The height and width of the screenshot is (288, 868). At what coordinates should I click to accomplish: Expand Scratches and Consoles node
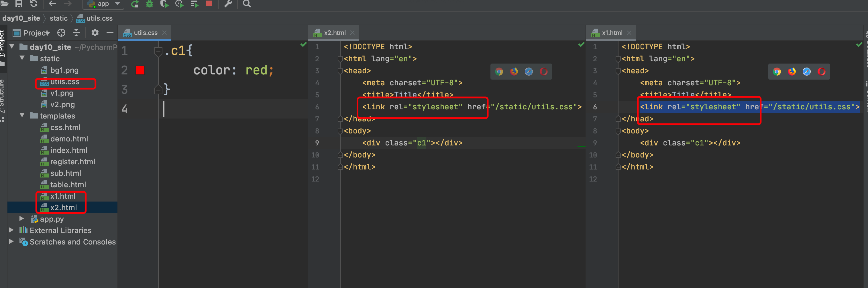[x=11, y=242]
